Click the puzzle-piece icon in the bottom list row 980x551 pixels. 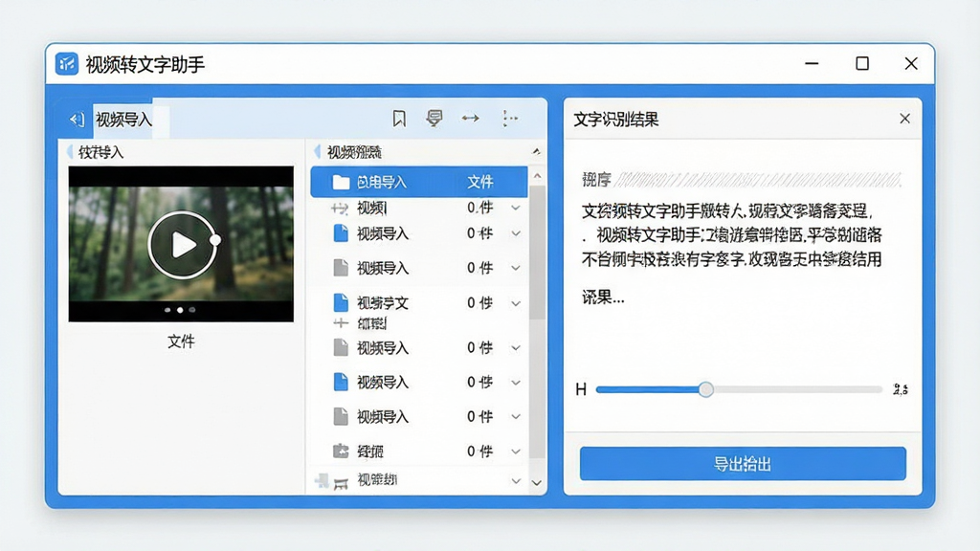pyautogui.click(x=322, y=480)
